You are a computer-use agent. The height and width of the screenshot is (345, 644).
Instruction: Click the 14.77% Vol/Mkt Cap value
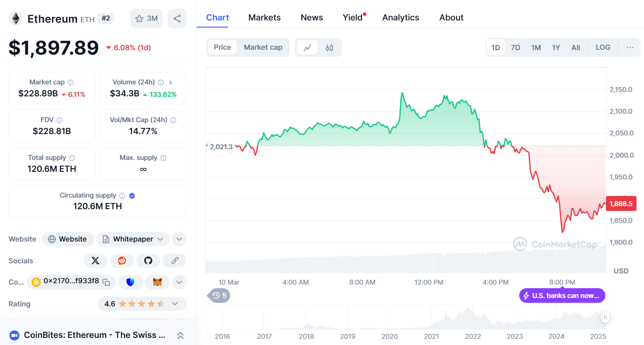143,131
